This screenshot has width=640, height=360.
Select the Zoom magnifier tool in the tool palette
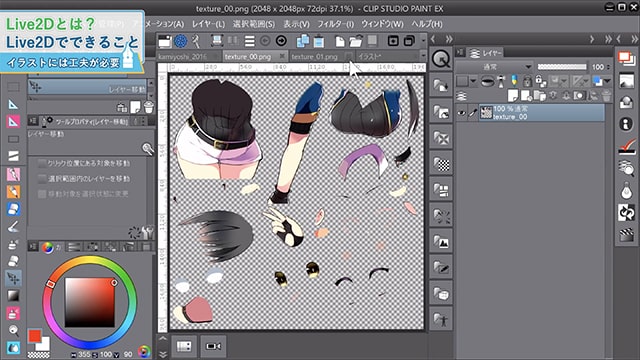13,330
